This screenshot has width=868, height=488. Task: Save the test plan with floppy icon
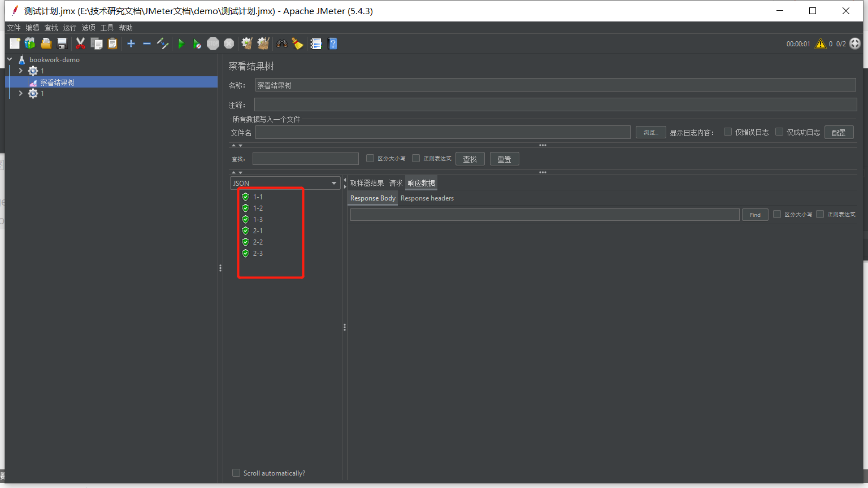pos(62,43)
